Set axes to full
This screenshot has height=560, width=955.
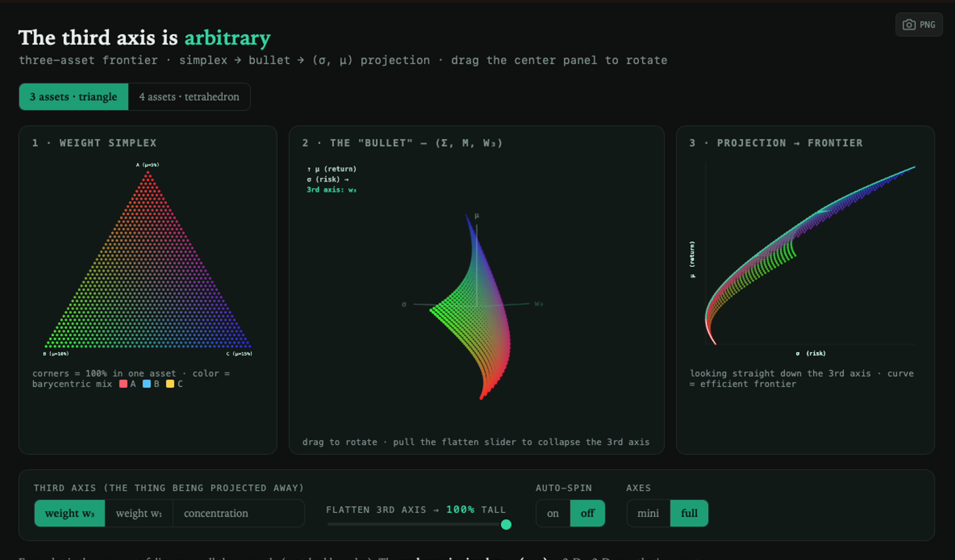[x=689, y=513]
